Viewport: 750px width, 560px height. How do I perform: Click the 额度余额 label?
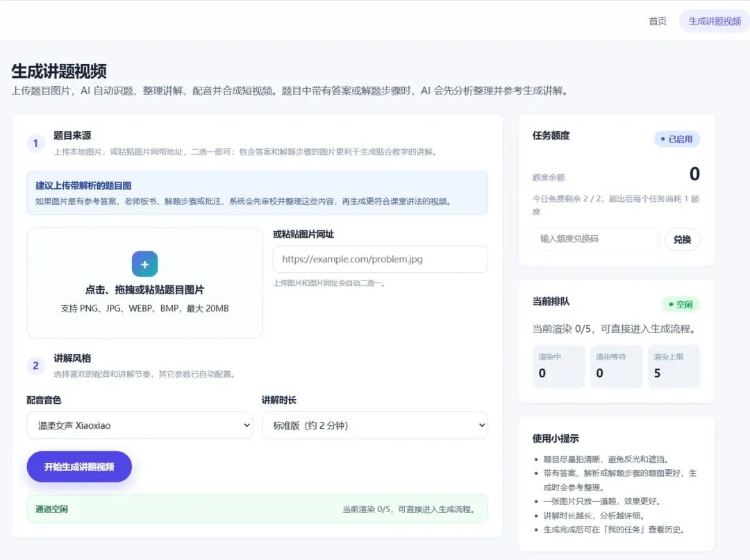pyautogui.click(x=549, y=178)
